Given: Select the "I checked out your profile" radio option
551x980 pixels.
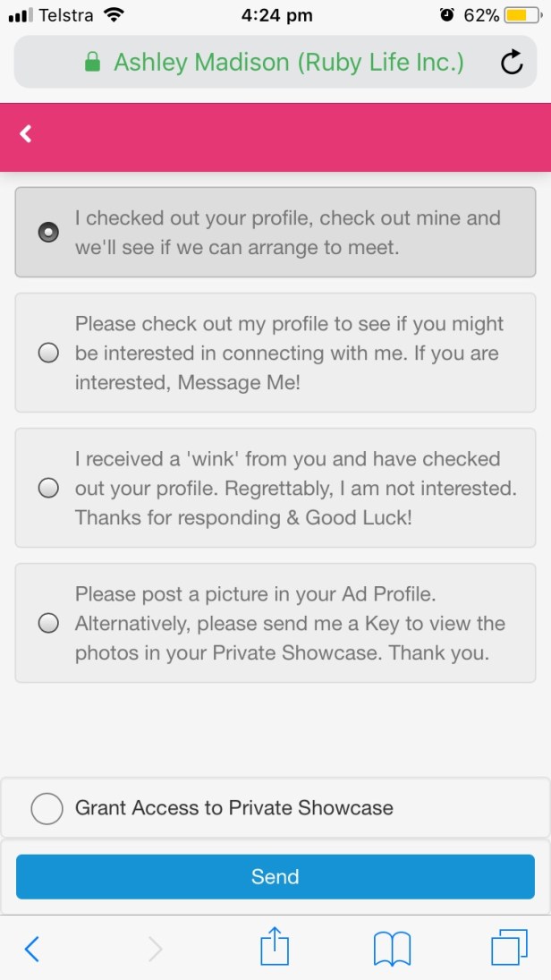Looking at the screenshot, I should [x=48, y=232].
